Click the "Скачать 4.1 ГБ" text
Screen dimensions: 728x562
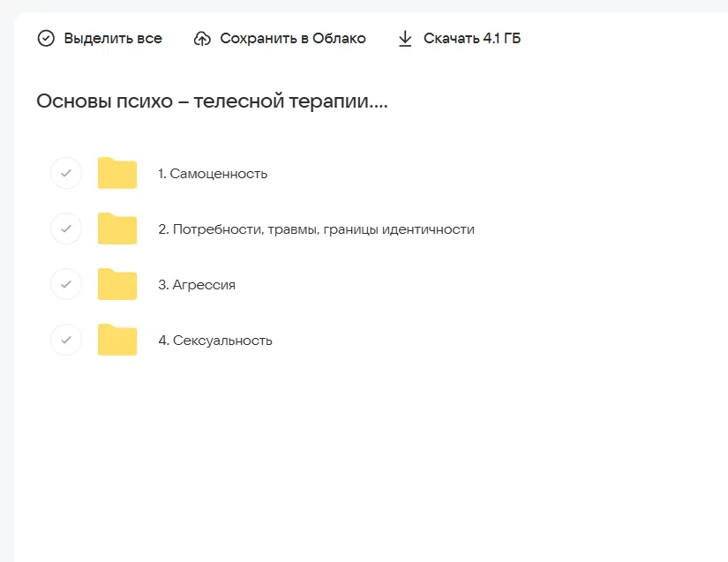tap(472, 39)
